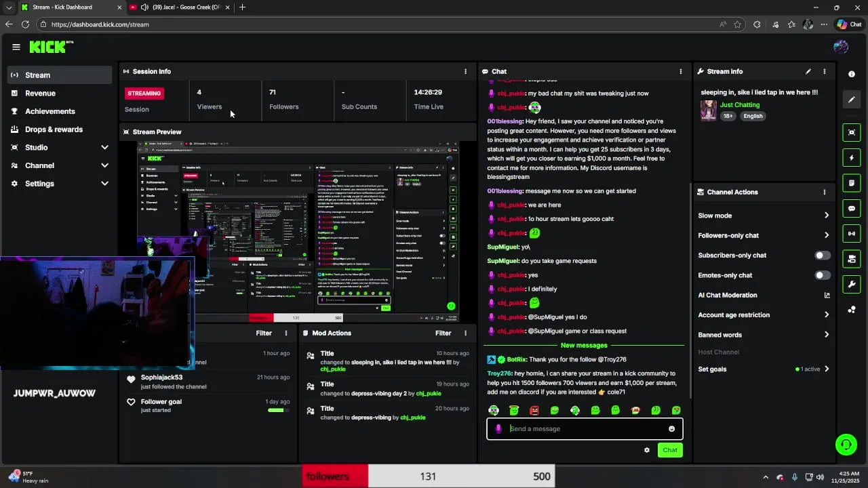This screenshot has width=868, height=488.
Task: Open Account age restriction options
Action: tap(827, 315)
